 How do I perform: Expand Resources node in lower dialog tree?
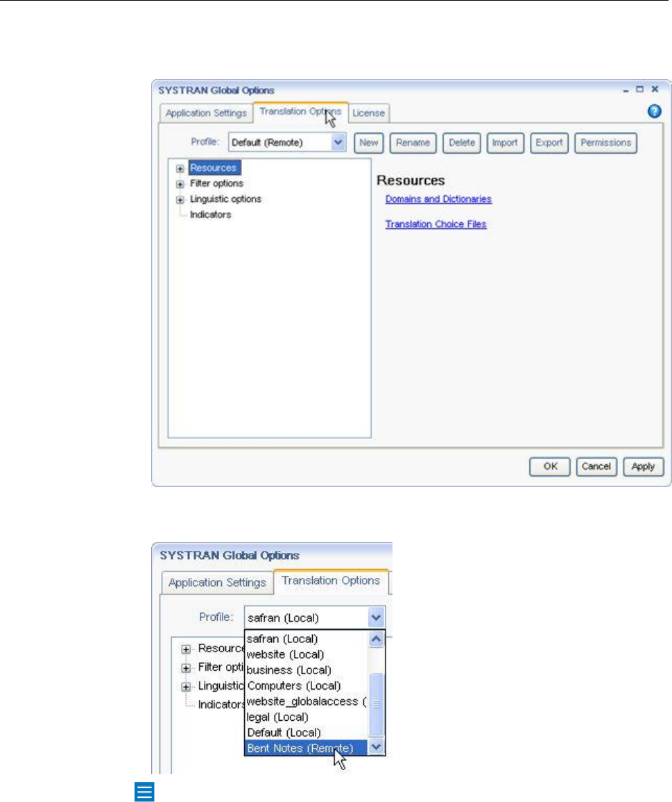186,649
